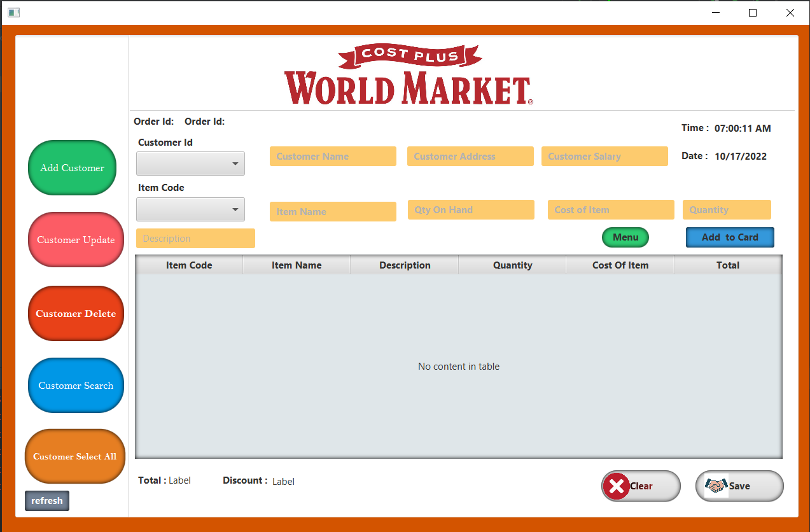810x532 pixels.
Task: Focus the Customer Salary field
Action: (x=604, y=157)
